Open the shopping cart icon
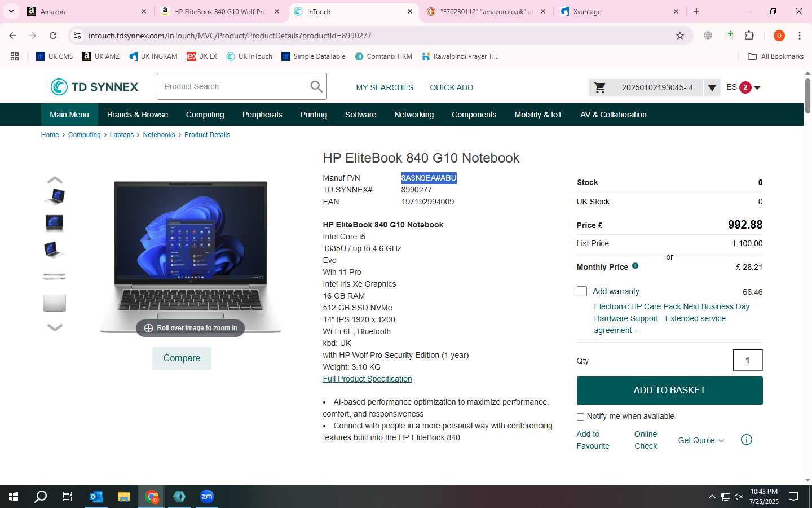 [599, 87]
